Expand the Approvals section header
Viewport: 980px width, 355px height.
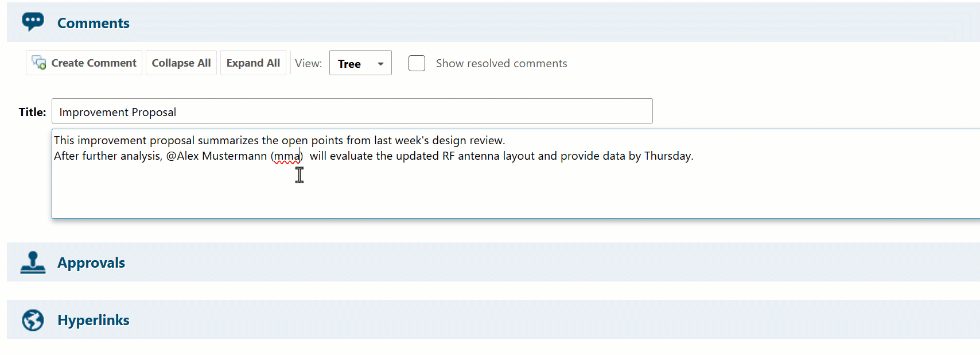(91, 263)
